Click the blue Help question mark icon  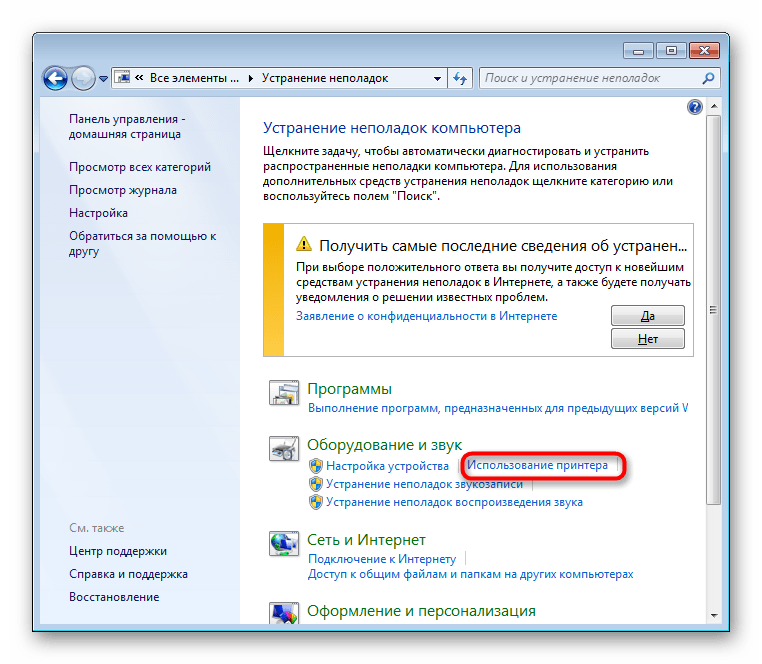(x=695, y=107)
